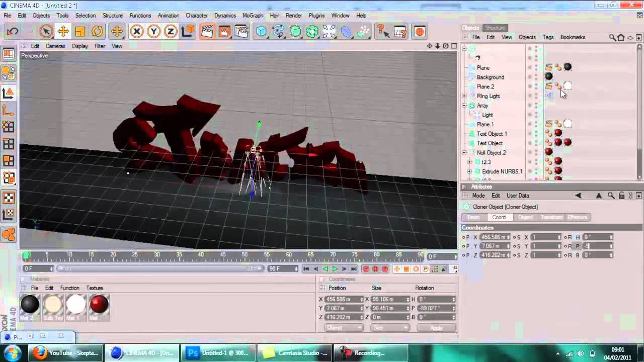Viewport: 644px width, 362px height.
Task: Open Render Settings icon
Action: 242,32
